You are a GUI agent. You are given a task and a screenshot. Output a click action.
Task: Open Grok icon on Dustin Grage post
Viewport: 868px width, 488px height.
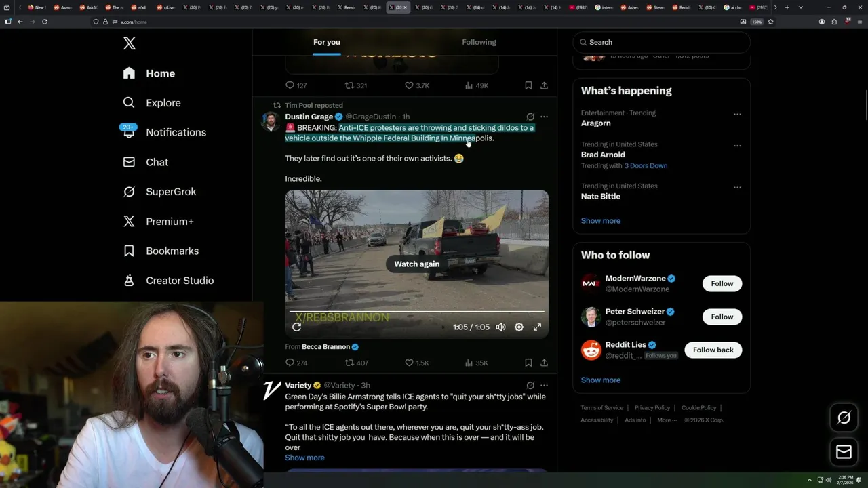pyautogui.click(x=530, y=117)
